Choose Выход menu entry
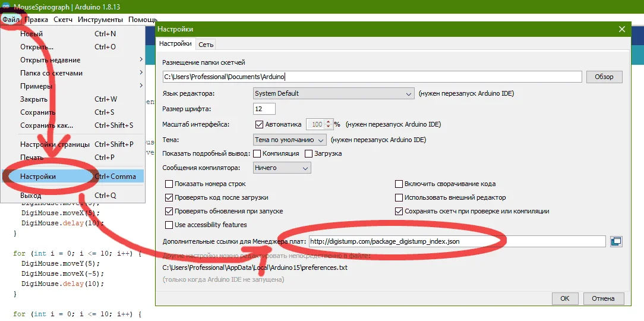The height and width of the screenshot is (321, 644). click(72, 195)
